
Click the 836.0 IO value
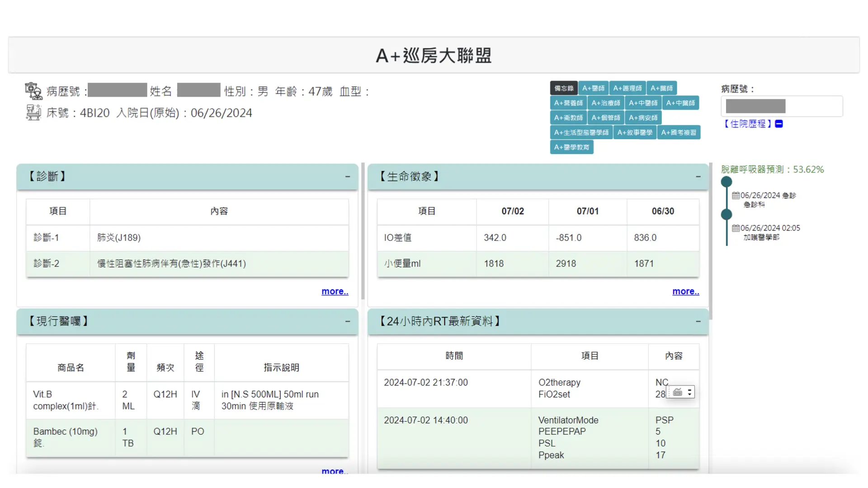pos(645,238)
